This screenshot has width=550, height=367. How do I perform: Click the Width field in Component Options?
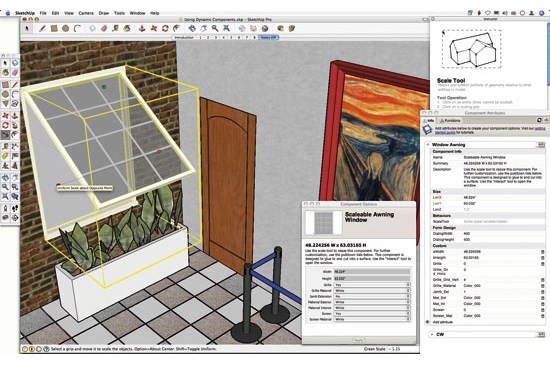[371, 272]
